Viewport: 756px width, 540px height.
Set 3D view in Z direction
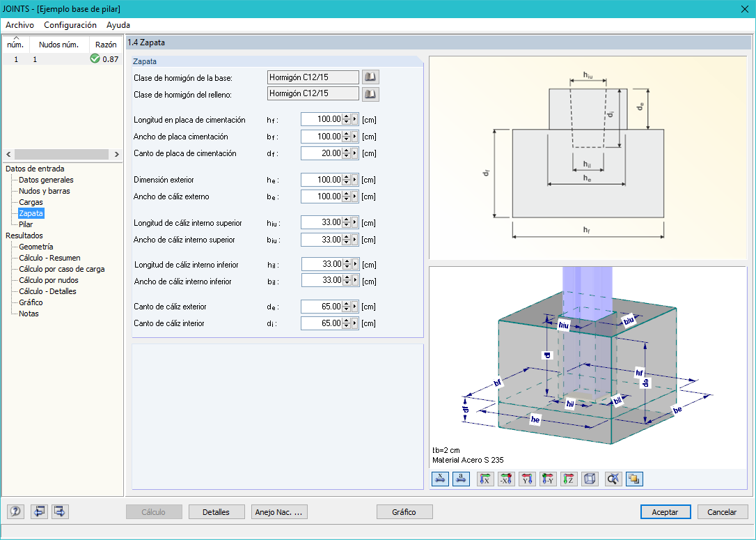coord(569,479)
